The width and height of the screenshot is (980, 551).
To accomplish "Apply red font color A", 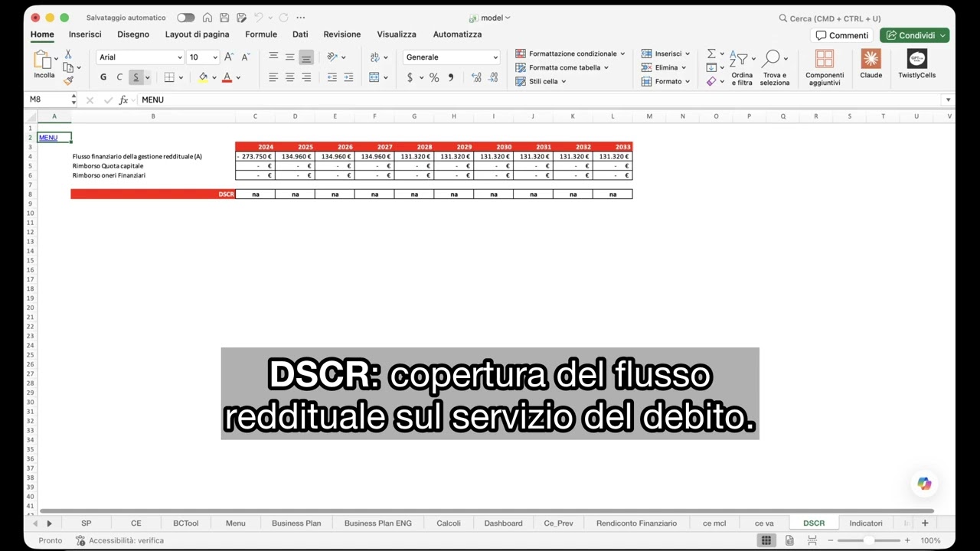I will [x=227, y=77].
